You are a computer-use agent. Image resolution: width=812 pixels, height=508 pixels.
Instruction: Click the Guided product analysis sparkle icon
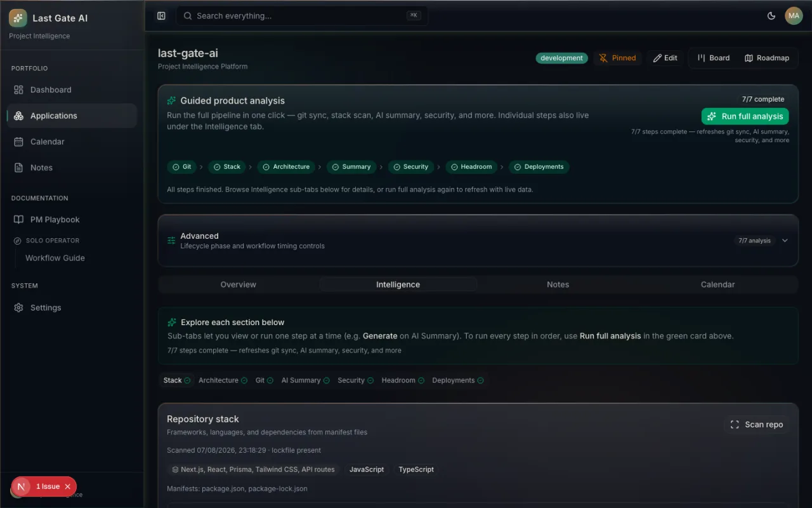171,101
